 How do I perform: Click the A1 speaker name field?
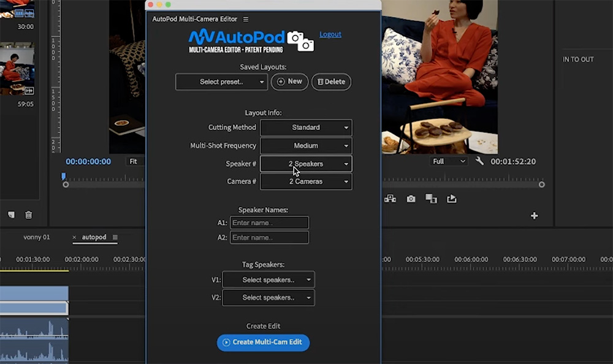click(269, 223)
